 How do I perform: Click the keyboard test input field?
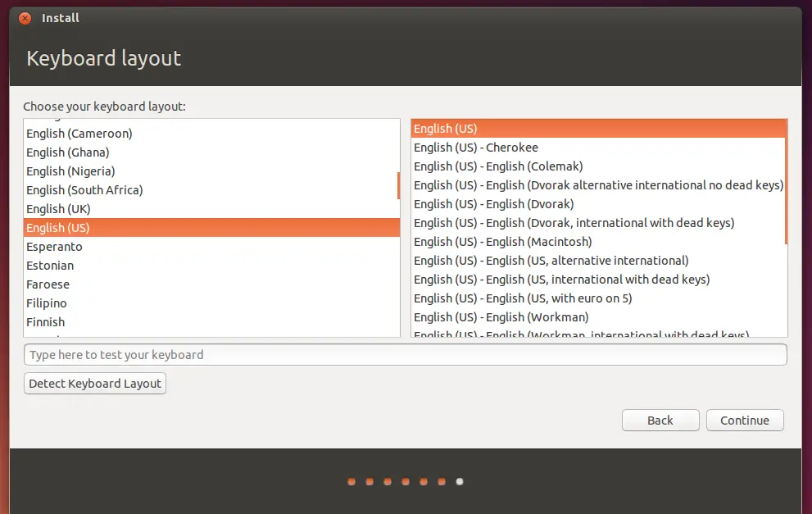[x=405, y=355]
